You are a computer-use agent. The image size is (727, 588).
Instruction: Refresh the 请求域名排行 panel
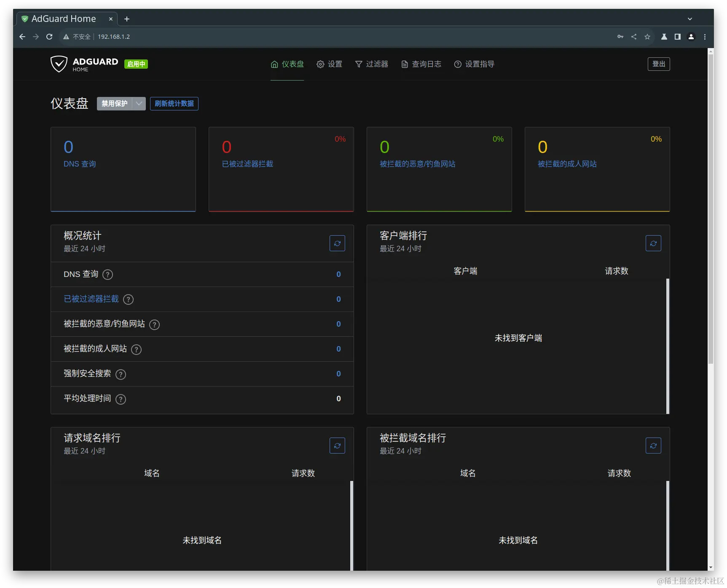pyautogui.click(x=337, y=446)
